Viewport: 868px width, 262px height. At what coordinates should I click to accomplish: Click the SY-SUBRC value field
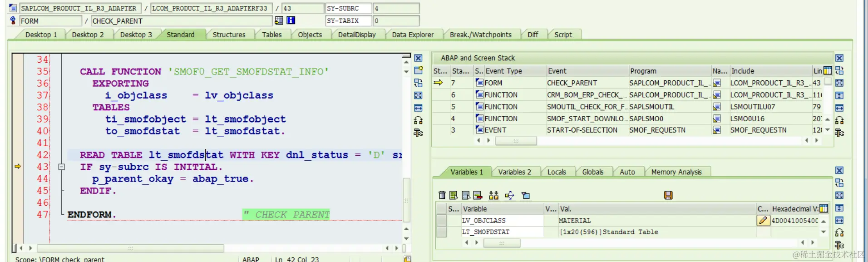[396, 8]
